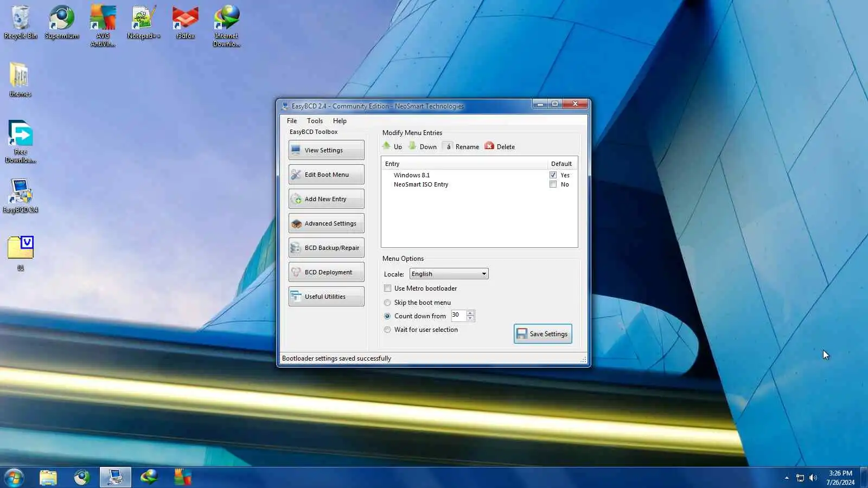
Task: Open the taskbar clock and date
Action: (x=840, y=478)
